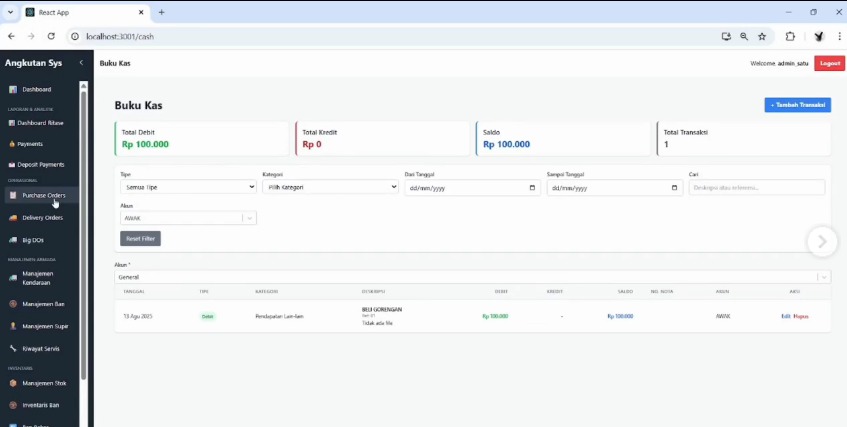This screenshot has width=847, height=427.
Task: Open the Kategori dropdown Pilih Kategori
Action: click(330, 187)
